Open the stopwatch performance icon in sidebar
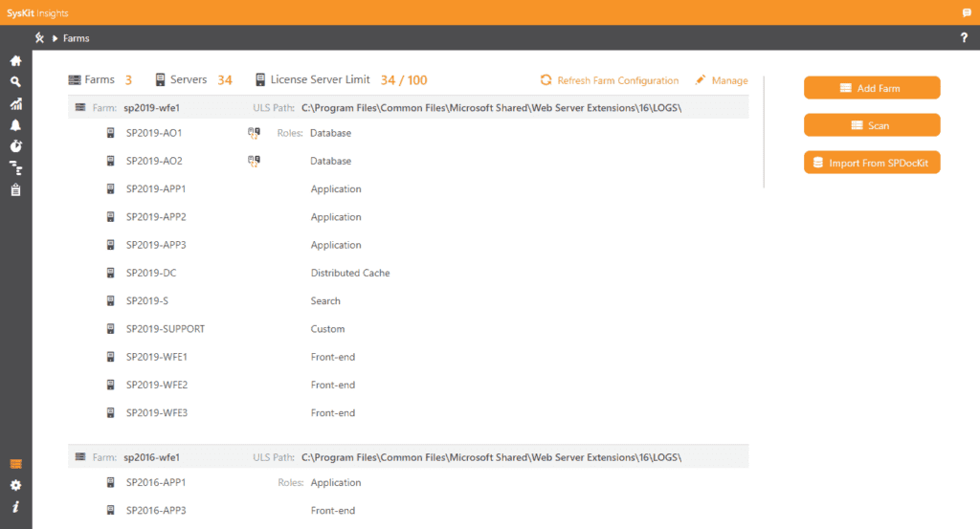Image resolution: width=980 pixels, height=529 pixels. pyautogui.click(x=15, y=146)
